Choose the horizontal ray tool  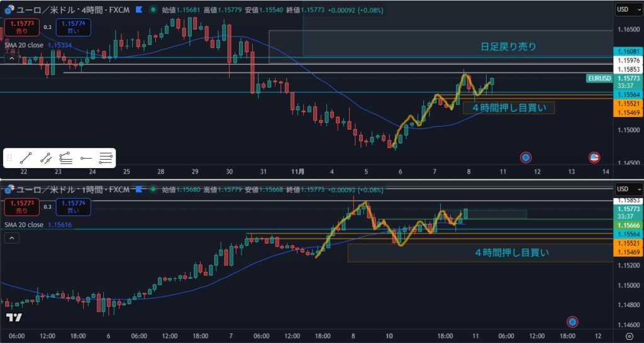(x=86, y=159)
